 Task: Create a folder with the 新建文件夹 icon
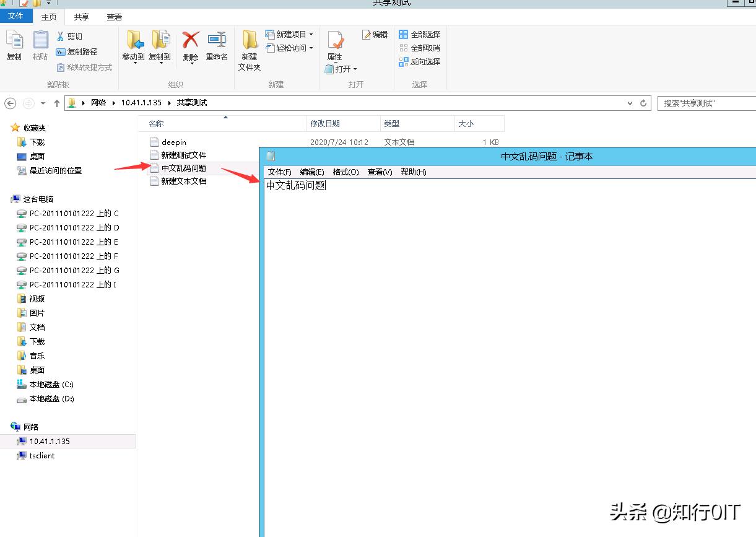click(x=249, y=50)
